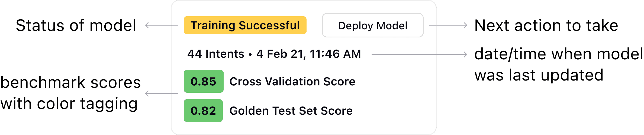Click the yellow Training Successful status badge
Screen dimensions: 644x135
(245, 25)
